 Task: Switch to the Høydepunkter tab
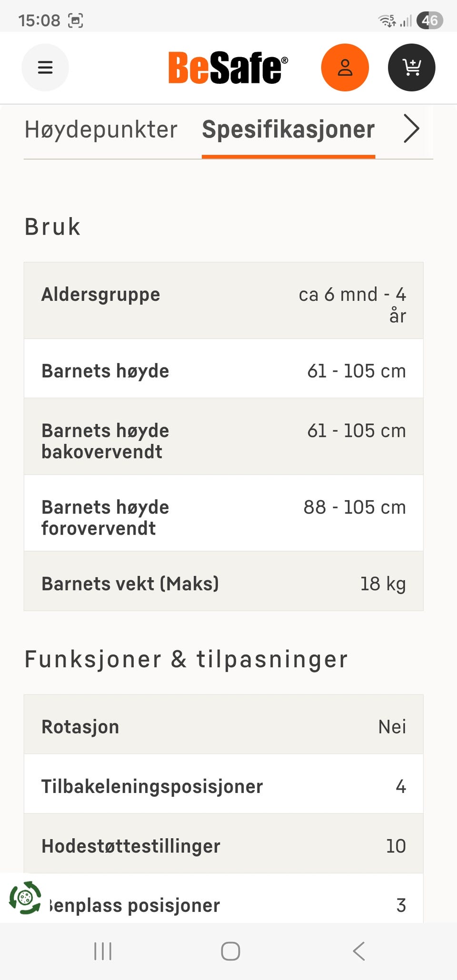pyautogui.click(x=101, y=129)
